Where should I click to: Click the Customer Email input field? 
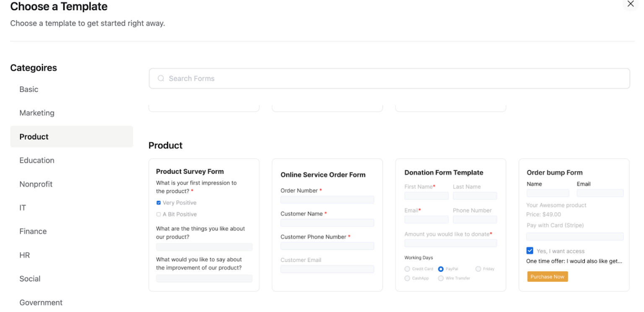pyautogui.click(x=327, y=269)
